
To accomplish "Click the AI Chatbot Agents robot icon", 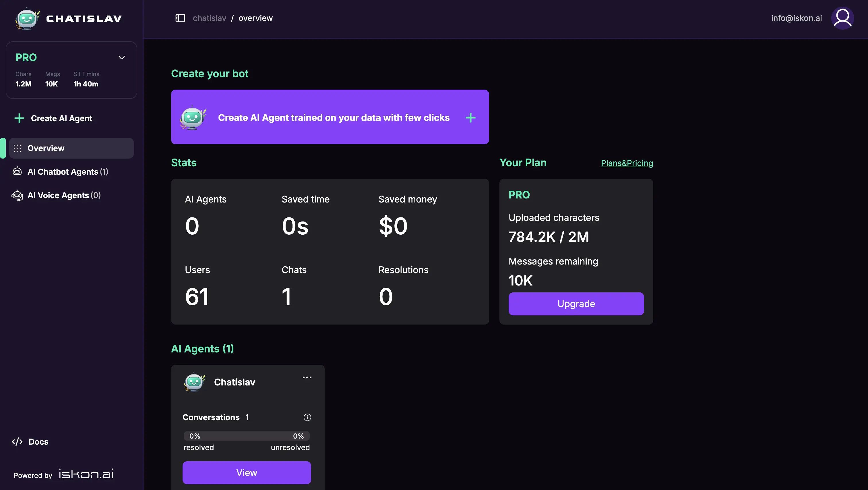I will click(x=17, y=172).
